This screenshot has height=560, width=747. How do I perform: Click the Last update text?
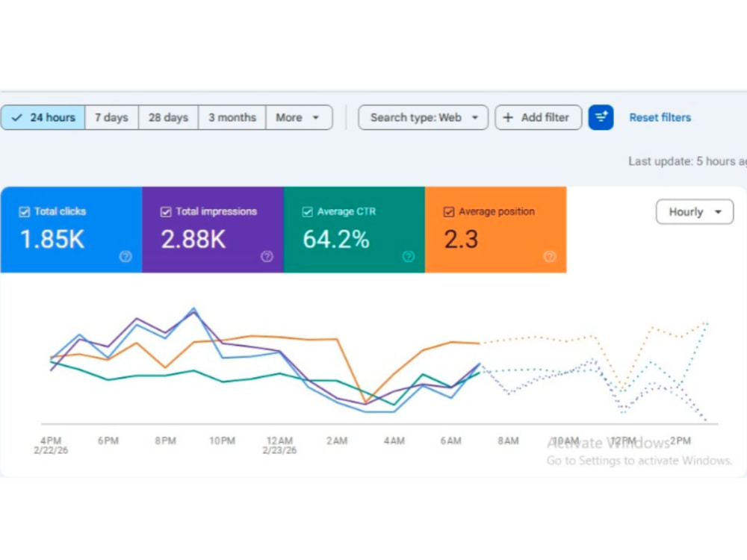pyautogui.click(x=687, y=161)
